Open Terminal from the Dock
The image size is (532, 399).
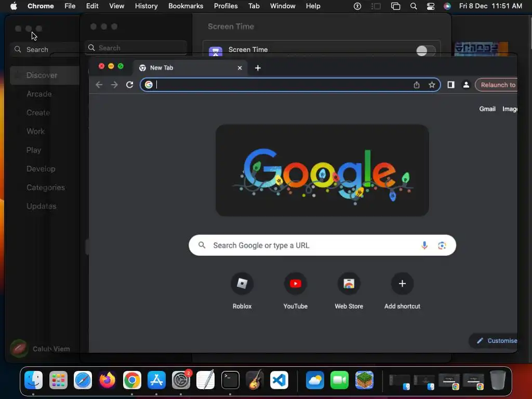click(230, 380)
